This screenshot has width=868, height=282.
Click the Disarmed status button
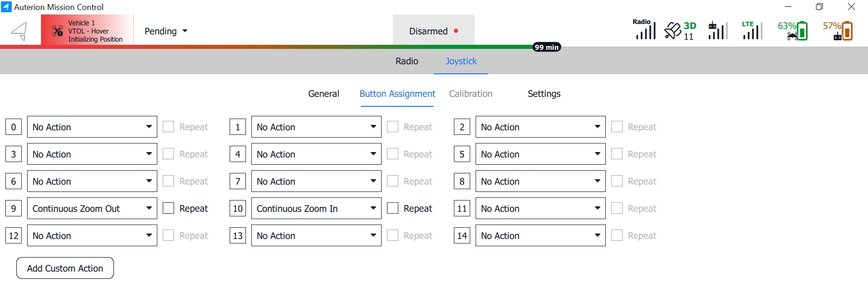(434, 31)
